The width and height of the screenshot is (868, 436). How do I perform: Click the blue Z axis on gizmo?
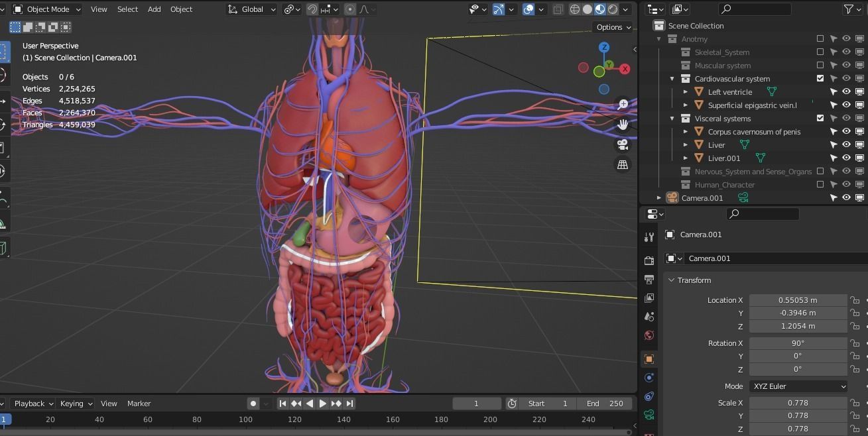604,47
